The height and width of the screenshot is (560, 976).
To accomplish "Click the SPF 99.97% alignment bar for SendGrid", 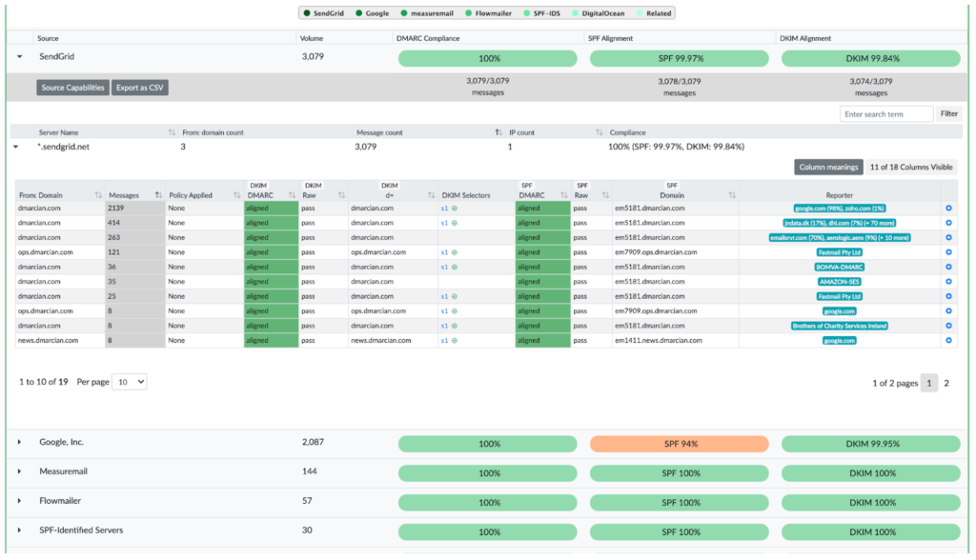I will point(679,58).
